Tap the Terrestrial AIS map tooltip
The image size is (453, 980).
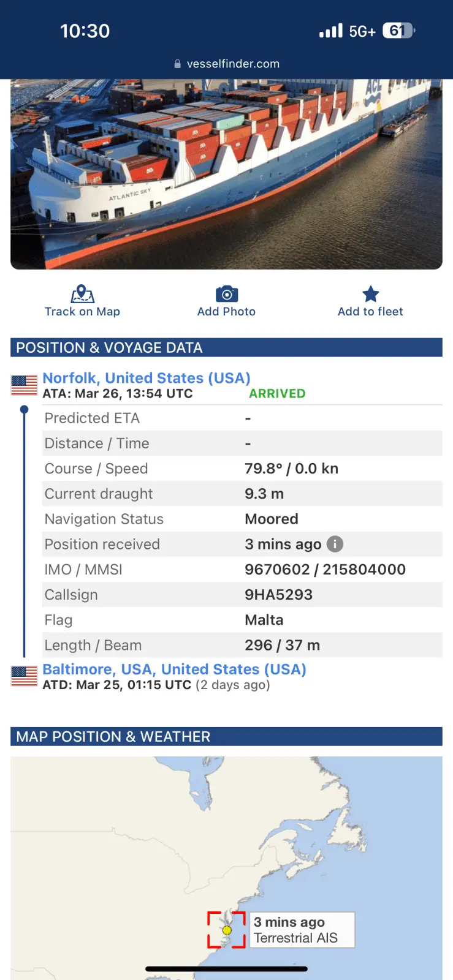pyautogui.click(x=302, y=930)
